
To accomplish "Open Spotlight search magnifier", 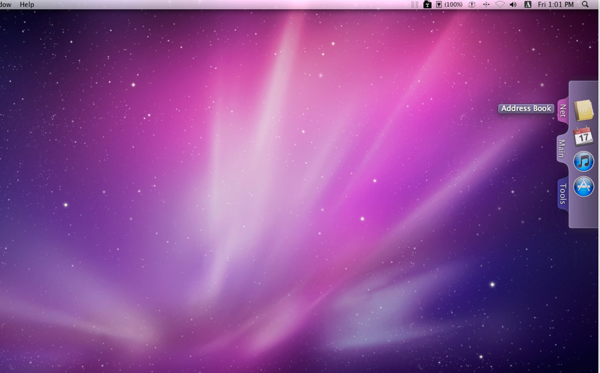I will [x=585, y=4].
